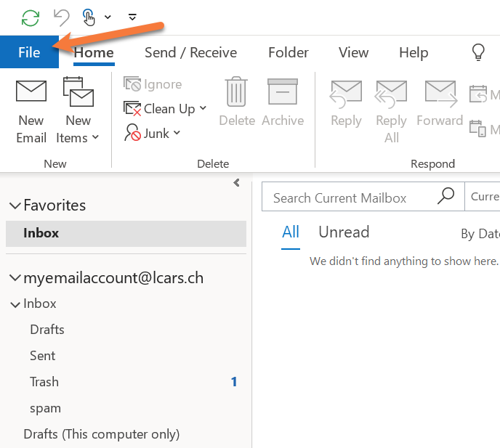Click the Forward message icon
Screen dimensions: 500x448
[440, 93]
